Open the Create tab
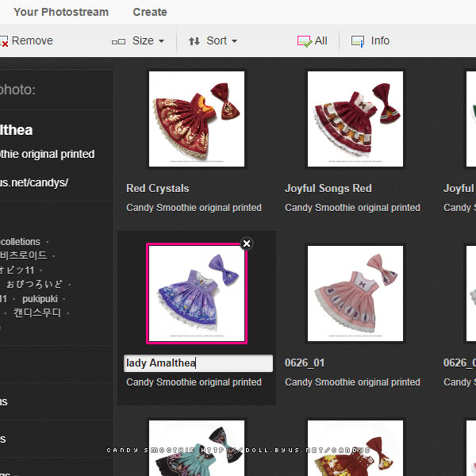Screen dimensions: 476x476 point(150,12)
